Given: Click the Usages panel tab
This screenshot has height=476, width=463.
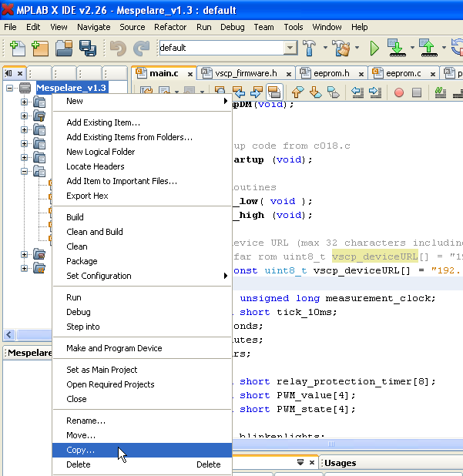Looking at the screenshot, I should [x=340, y=463].
